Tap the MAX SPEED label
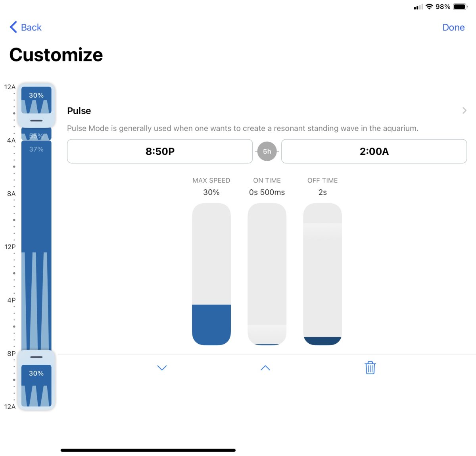The height and width of the screenshot is (456, 476). 211,180
